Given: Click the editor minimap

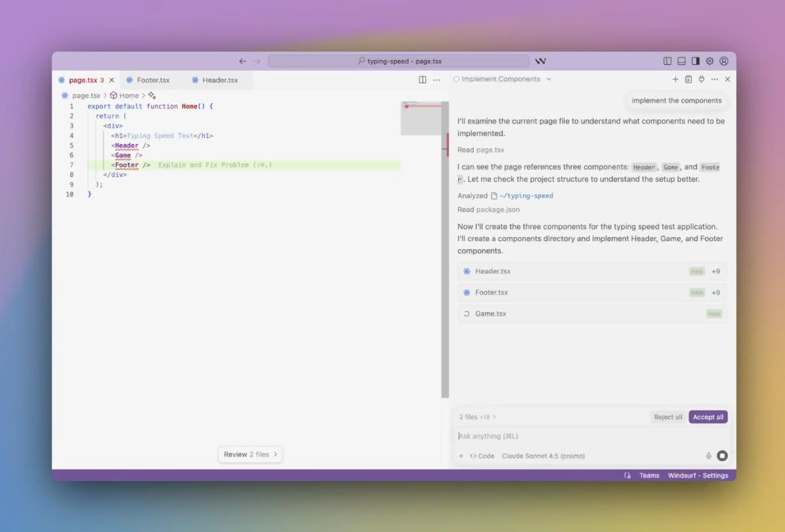Looking at the screenshot, I should point(421,118).
